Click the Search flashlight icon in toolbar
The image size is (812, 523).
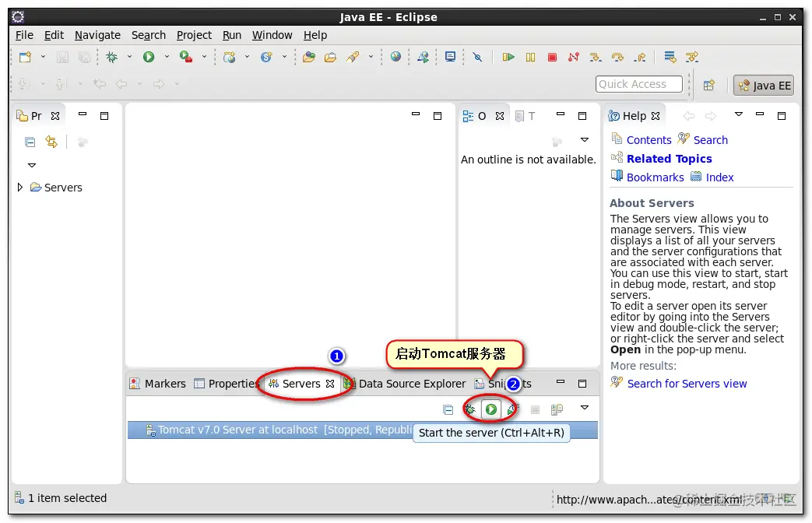(353, 57)
